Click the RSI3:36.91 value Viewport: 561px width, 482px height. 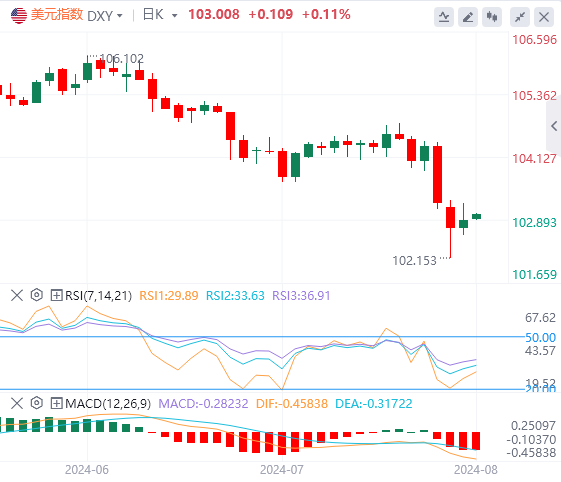tap(301, 296)
